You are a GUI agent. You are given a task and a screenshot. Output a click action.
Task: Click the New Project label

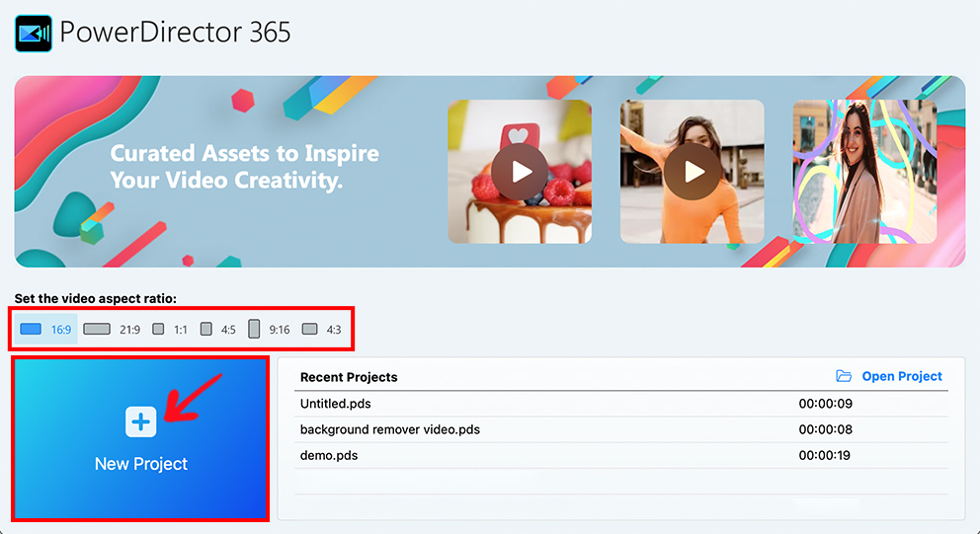point(140,463)
